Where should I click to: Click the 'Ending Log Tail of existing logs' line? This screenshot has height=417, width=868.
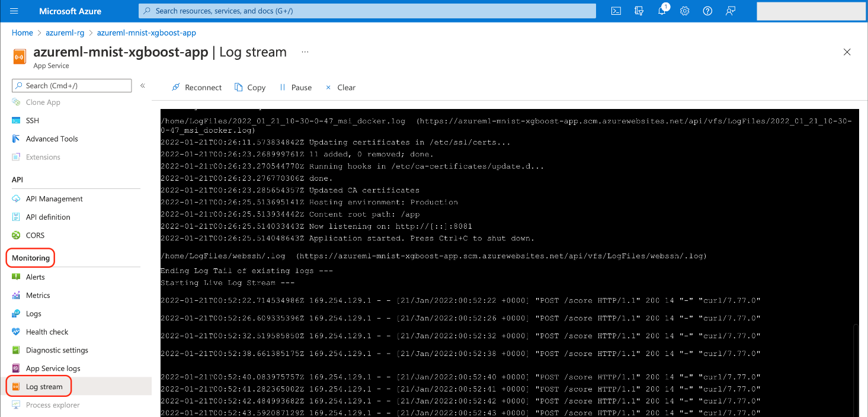point(246,271)
